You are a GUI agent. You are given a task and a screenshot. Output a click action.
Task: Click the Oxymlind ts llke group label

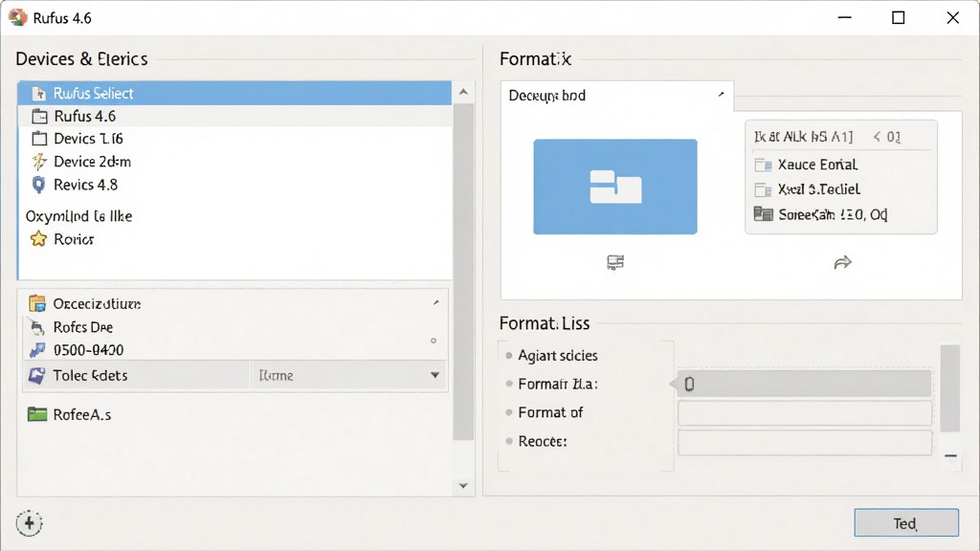78,216
